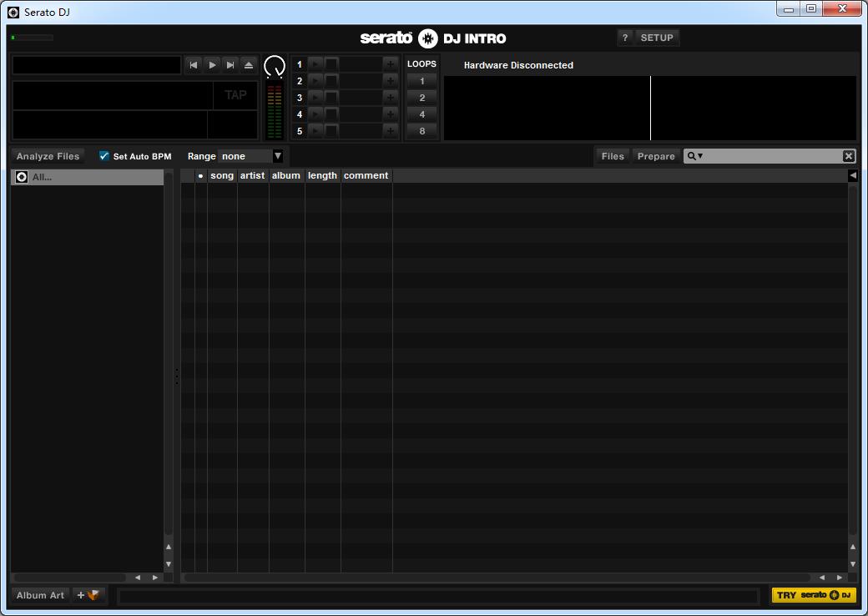
Task: Add cue point 2 with the plus icon
Action: pos(391,81)
